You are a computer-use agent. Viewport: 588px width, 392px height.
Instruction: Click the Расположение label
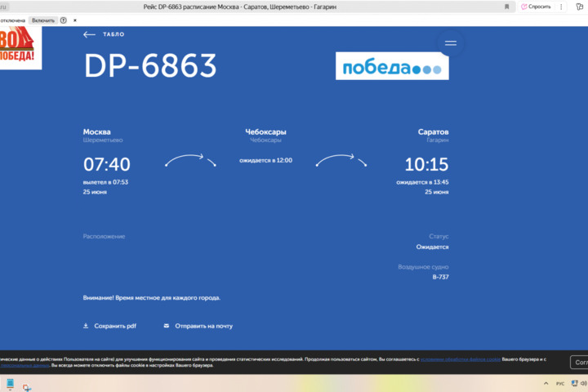point(105,237)
